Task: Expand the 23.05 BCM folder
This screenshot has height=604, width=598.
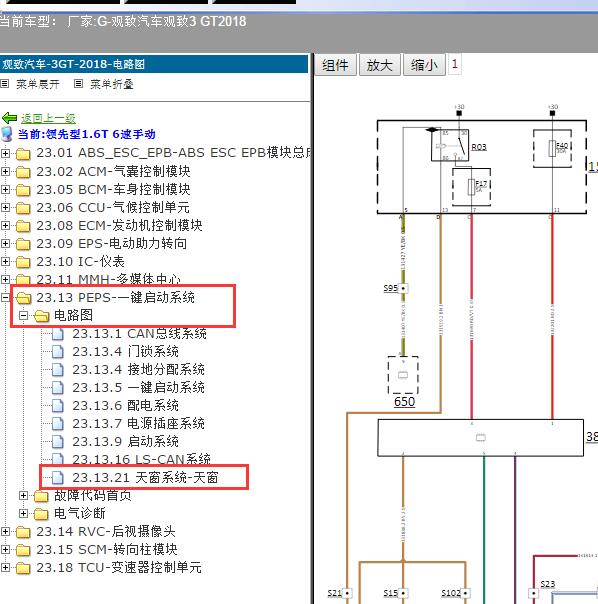Action: 5,190
